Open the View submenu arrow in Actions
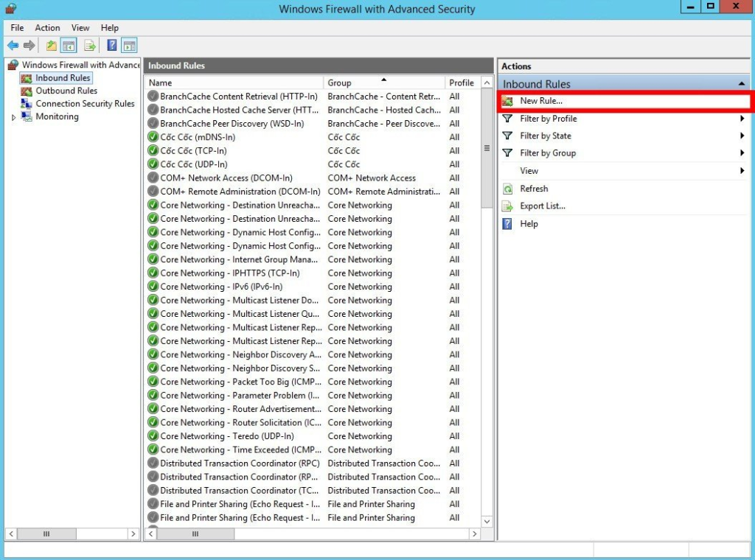Image resolution: width=755 pixels, height=560 pixels. (742, 171)
